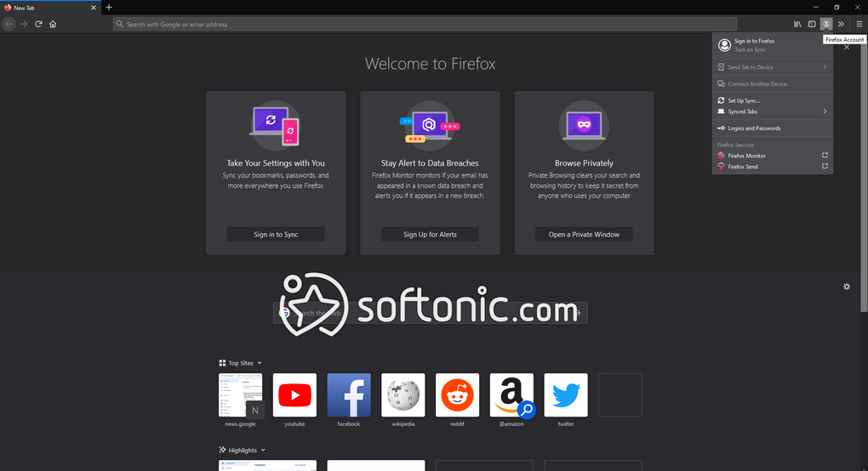Open the Wikipedia top site tile

point(403,394)
